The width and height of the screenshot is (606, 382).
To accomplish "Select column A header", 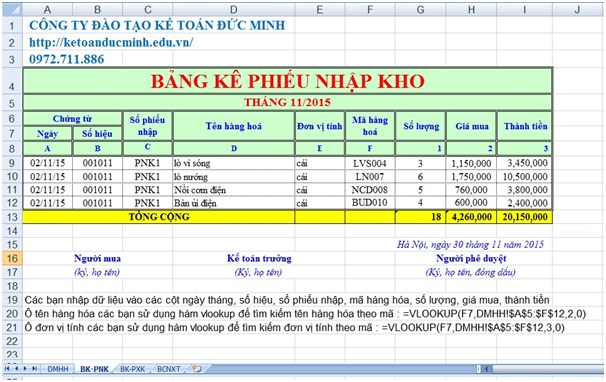I will [47, 9].
